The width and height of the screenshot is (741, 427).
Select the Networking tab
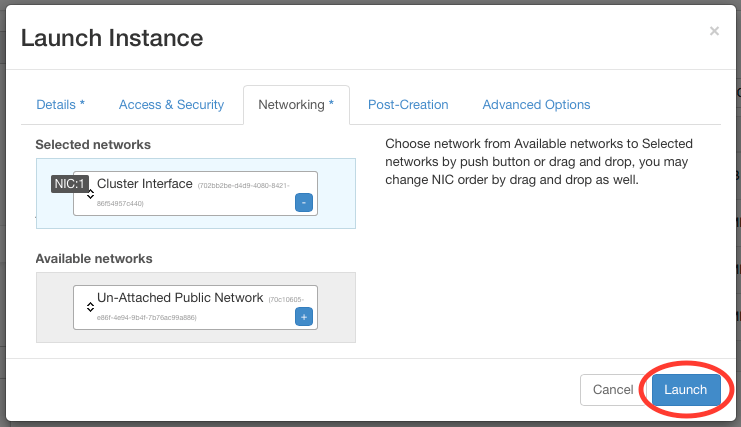coord(295,105)
